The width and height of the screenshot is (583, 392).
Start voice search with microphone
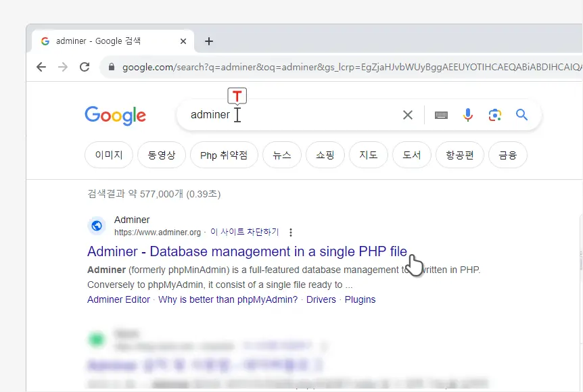pos(468,115)
